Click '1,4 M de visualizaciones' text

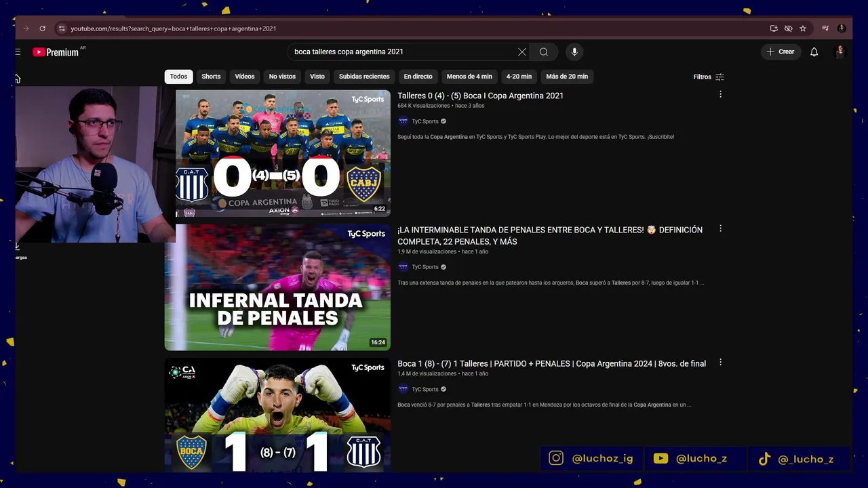pos(427,373)
